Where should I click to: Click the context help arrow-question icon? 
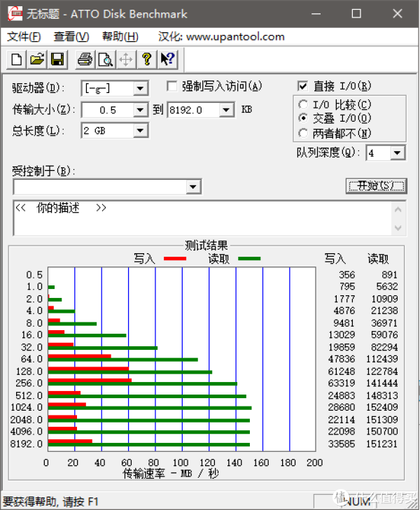pyautogui.click(x=167, y=59)
